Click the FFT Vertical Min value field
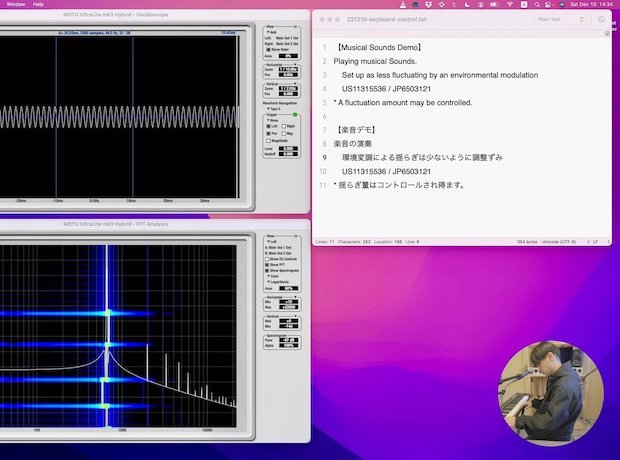 click(289, 326)
